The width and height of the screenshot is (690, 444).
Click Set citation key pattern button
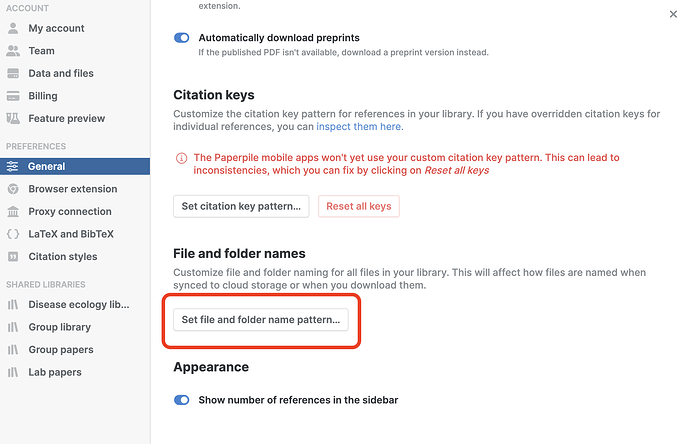coord(241,206)
